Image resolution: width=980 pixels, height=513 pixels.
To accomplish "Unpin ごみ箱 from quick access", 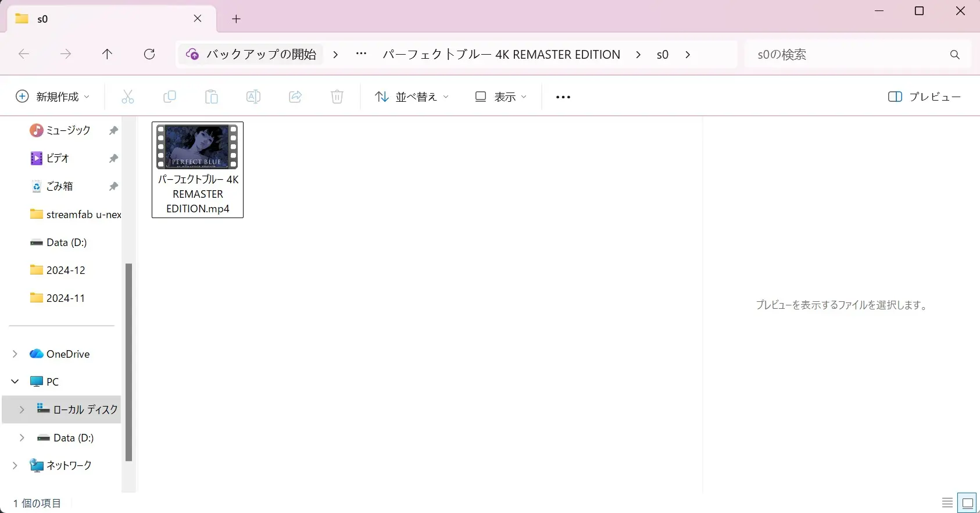I will point(113,186).
